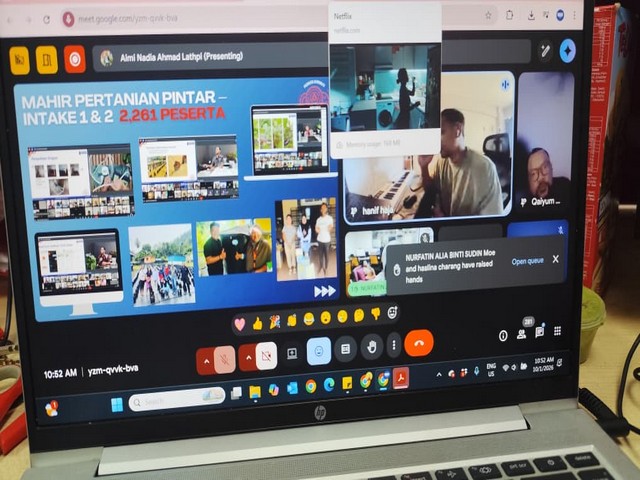Viewport: 640px width, 480px height.
Task: Open the participants people panel
Action: coord(522,333)
